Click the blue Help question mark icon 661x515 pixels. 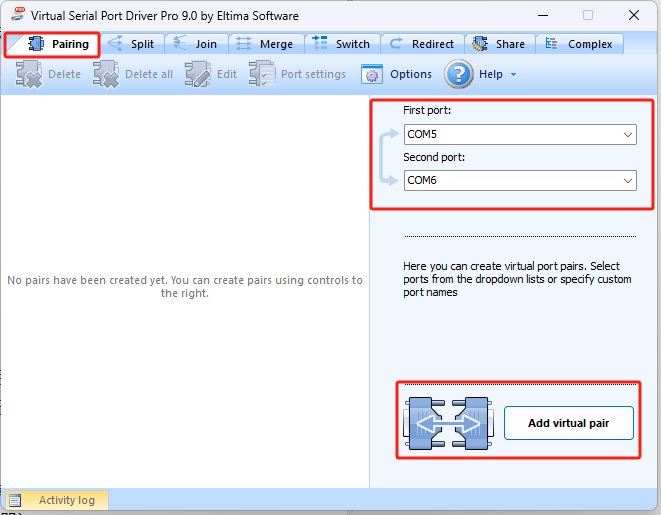(459, 74)
